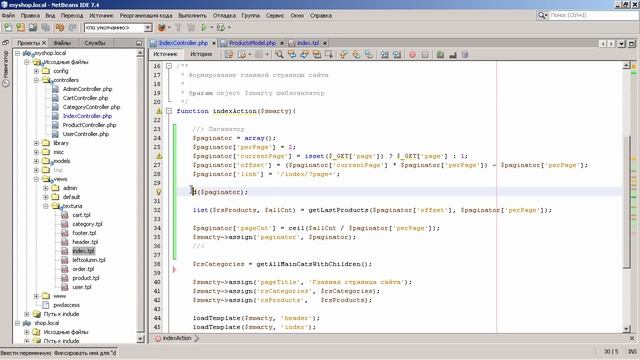Click the Clean and Build icon
This screenshot has width=640, height=360.
tap(191, 28)
